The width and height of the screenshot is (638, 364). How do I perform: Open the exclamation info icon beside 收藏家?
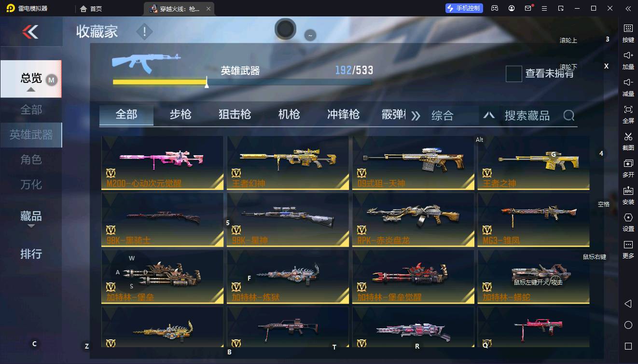tap(144, 32)
